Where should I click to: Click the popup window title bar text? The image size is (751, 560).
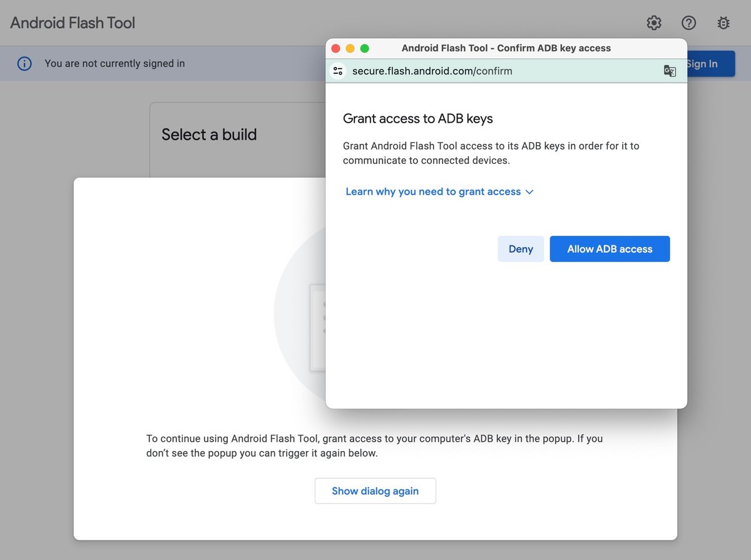click(506, 48)
